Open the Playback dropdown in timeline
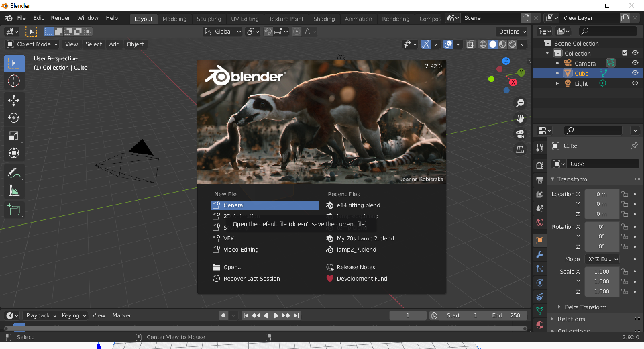 pyautogui.click(x=40, y=315)
